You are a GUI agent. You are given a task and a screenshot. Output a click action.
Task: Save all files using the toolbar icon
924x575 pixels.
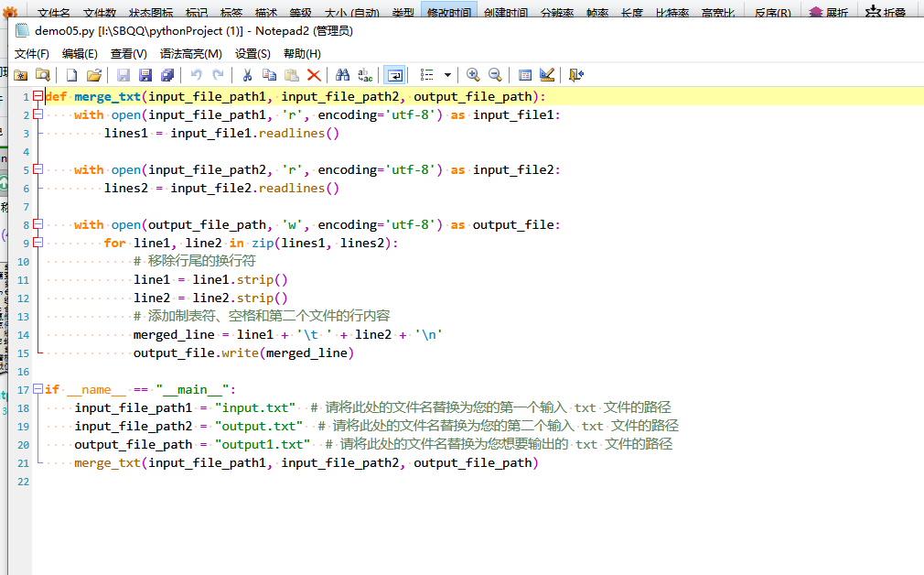point(167,74)
